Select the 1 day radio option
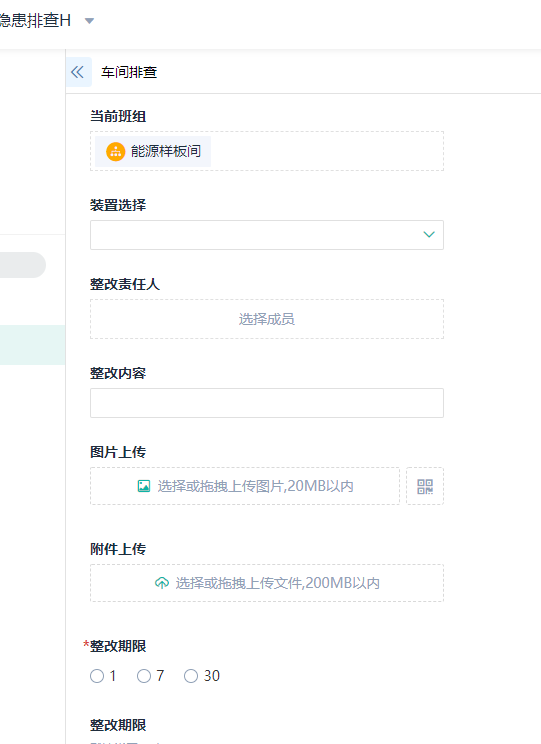This screenshot has width=541, height=744. pyautogui.click(x=97, y=676)
